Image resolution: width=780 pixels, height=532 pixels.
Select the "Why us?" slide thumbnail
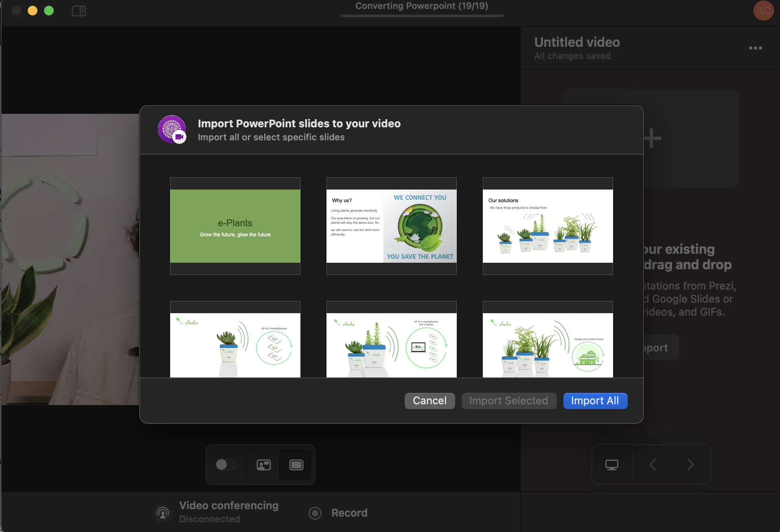(391, 226)
